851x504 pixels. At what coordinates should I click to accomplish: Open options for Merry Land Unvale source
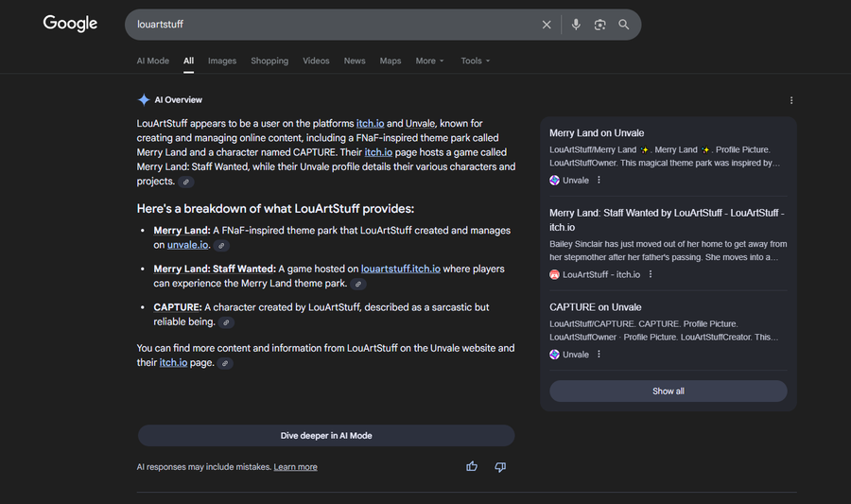599,180
